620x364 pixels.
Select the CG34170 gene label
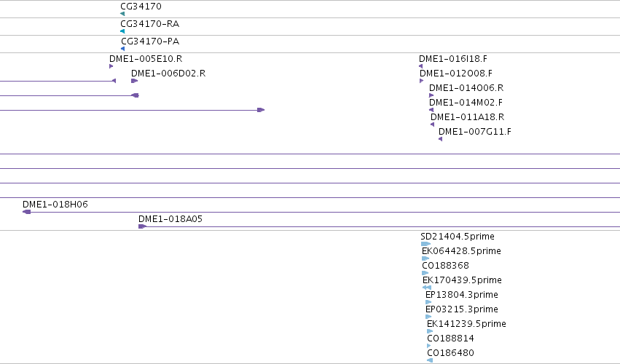click(141, 7)
